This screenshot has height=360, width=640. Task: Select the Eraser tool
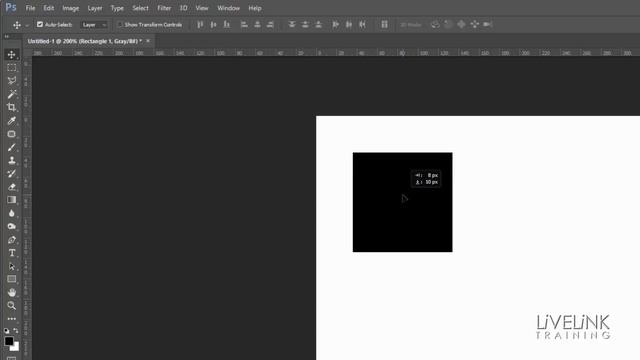point(11,187)
